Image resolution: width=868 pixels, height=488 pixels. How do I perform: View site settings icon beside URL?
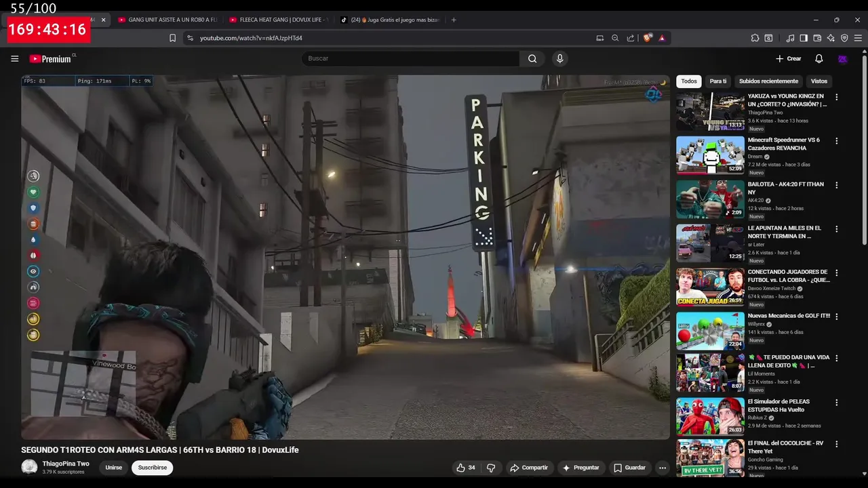[x=190, y=38]
